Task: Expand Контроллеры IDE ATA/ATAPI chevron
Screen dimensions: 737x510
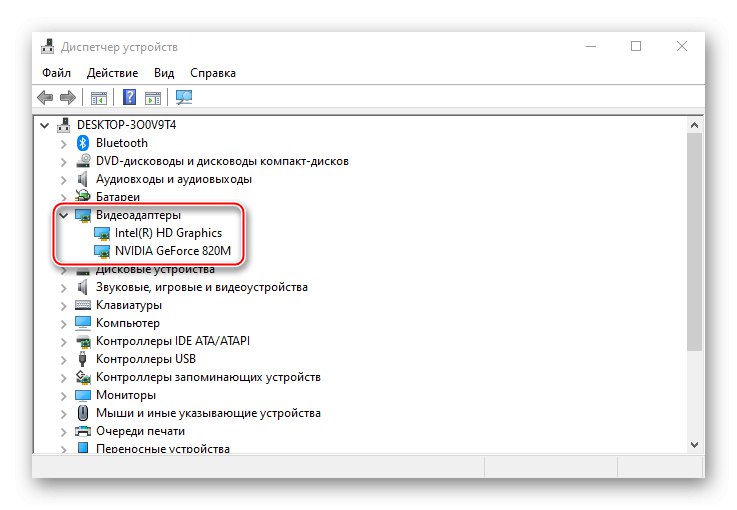Action: click(63, 342)
